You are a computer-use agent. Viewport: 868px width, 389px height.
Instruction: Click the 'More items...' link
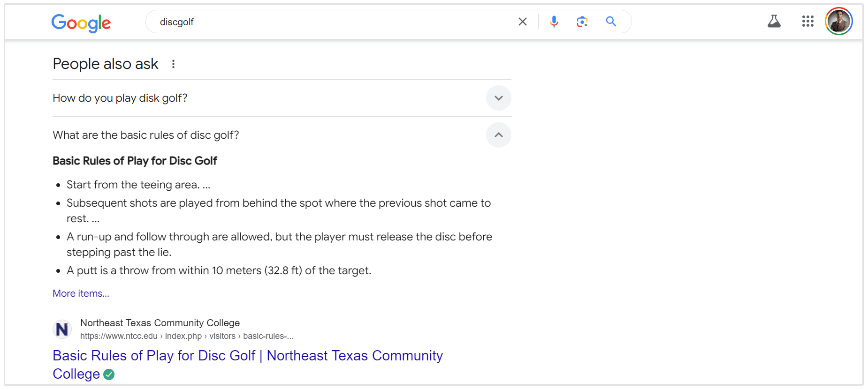[81, 293]
